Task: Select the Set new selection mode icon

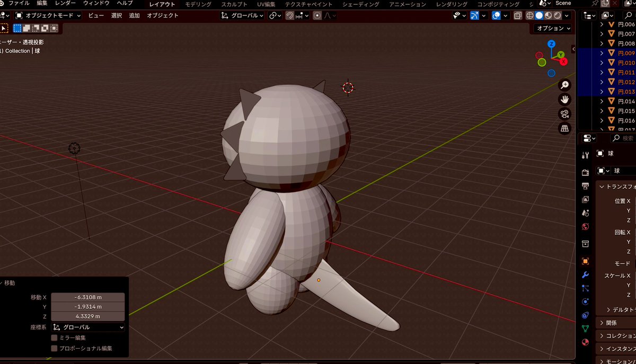Action: (x=17, y=28)
